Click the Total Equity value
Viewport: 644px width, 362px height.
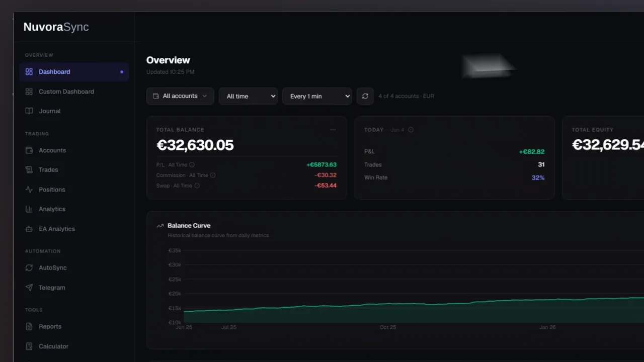608,145
